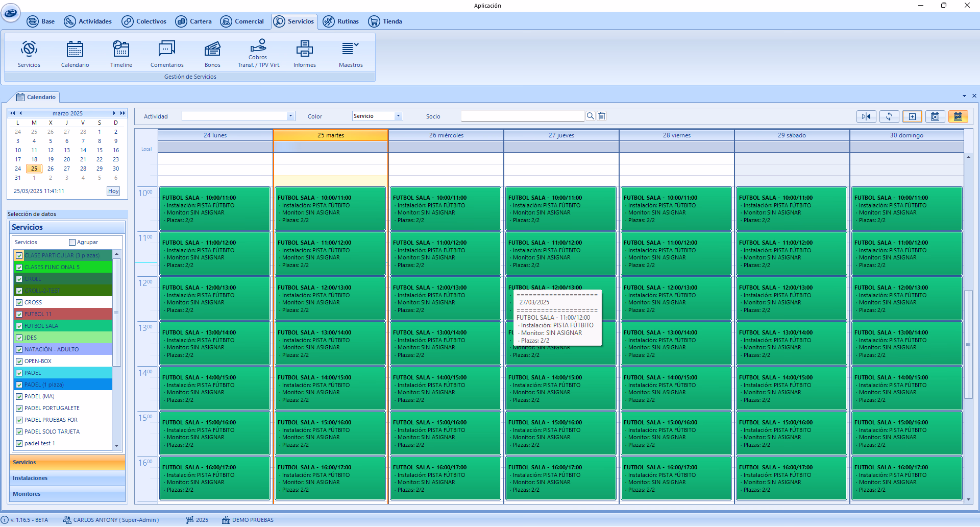The width and height of the screenshot is (980, 527).
Task: Open the Color dropdown set to Servicio
Action: pyautogui.click(x=398, y=116)
